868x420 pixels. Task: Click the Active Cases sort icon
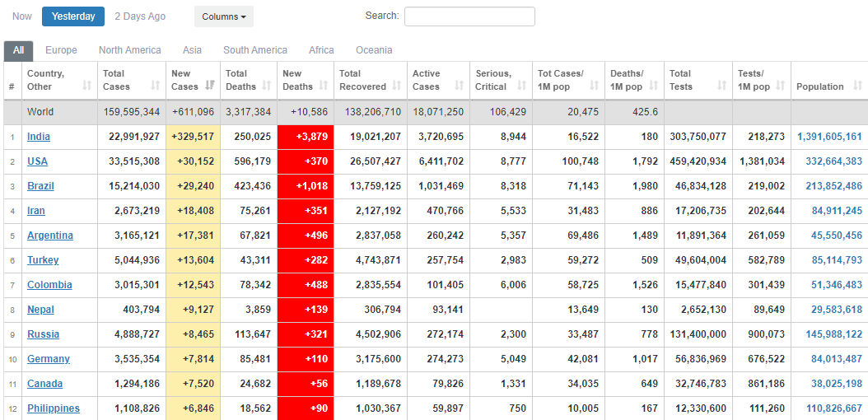point(460,86)
